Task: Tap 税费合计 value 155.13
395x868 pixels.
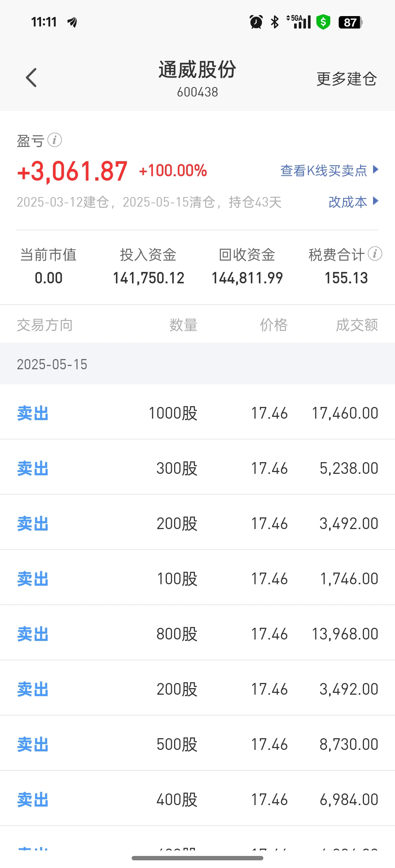Action: (346, 278)
